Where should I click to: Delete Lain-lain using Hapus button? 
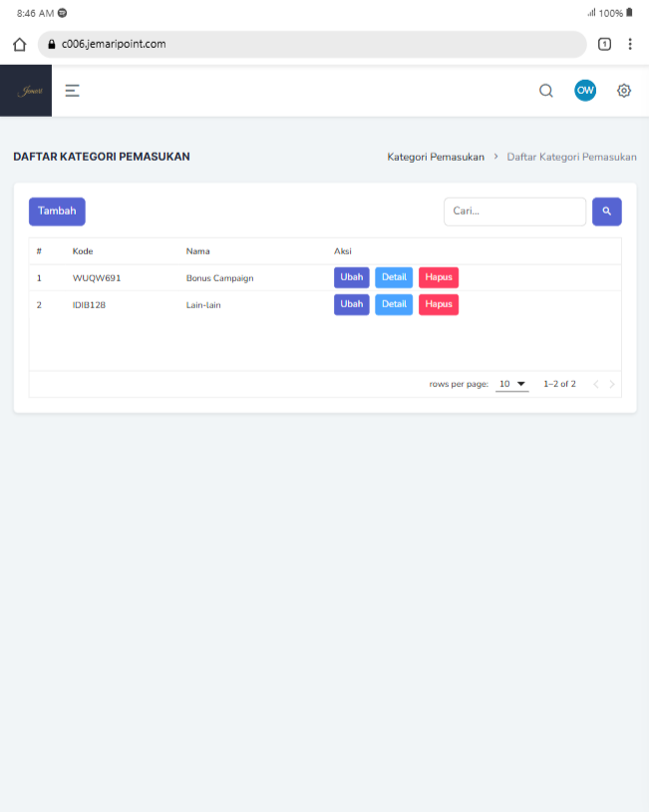click(x=439, y=304)
